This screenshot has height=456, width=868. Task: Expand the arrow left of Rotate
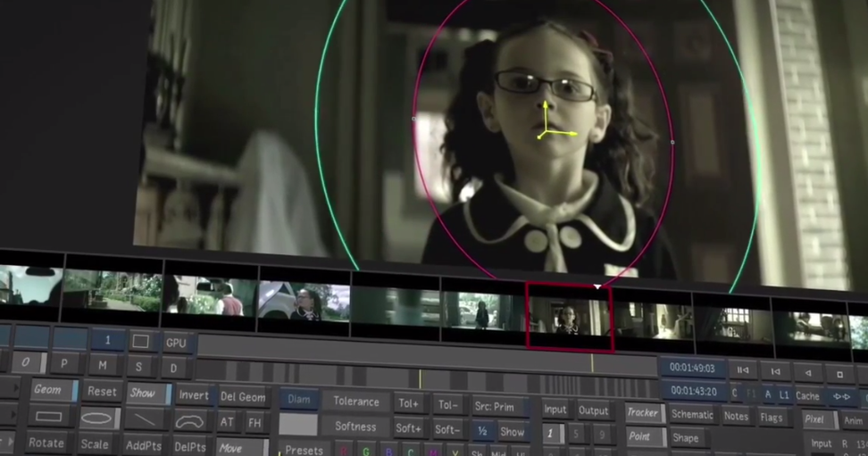[9, 441]
